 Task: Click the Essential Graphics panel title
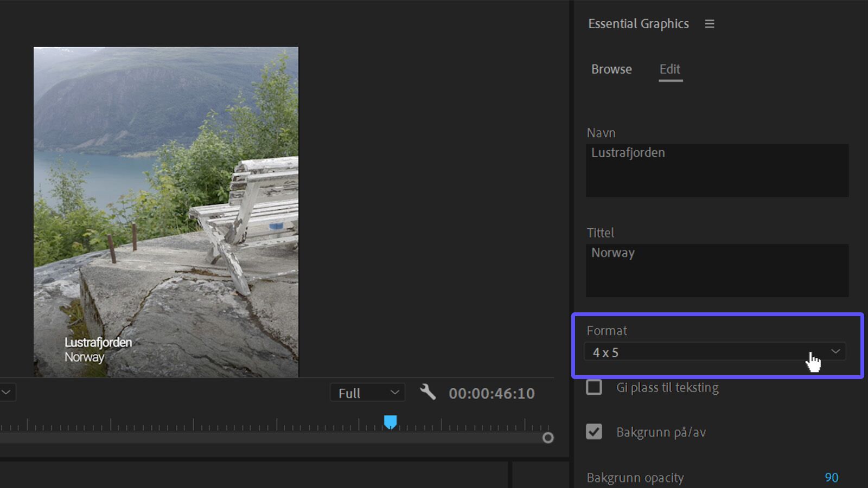639,24
